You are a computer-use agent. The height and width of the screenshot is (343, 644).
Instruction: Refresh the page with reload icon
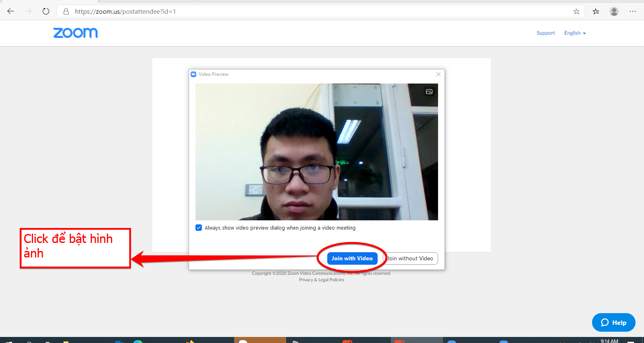pos(46,11)
